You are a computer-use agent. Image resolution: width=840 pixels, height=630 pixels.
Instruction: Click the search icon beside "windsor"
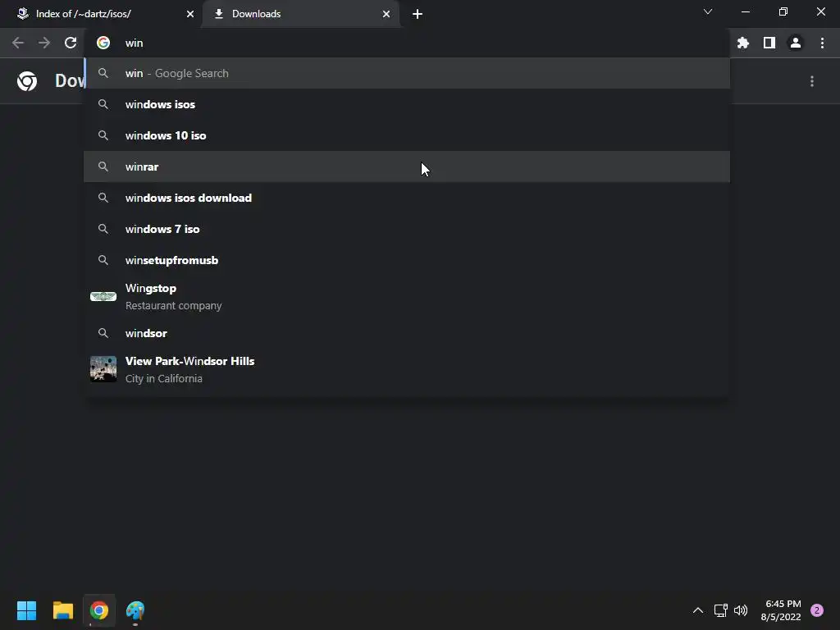coord(103,333)
